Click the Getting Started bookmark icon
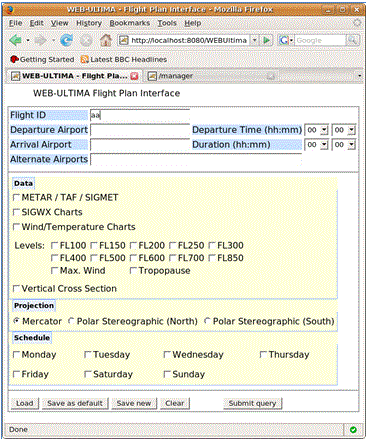The image size is (366, 439). tap(14, 60)
